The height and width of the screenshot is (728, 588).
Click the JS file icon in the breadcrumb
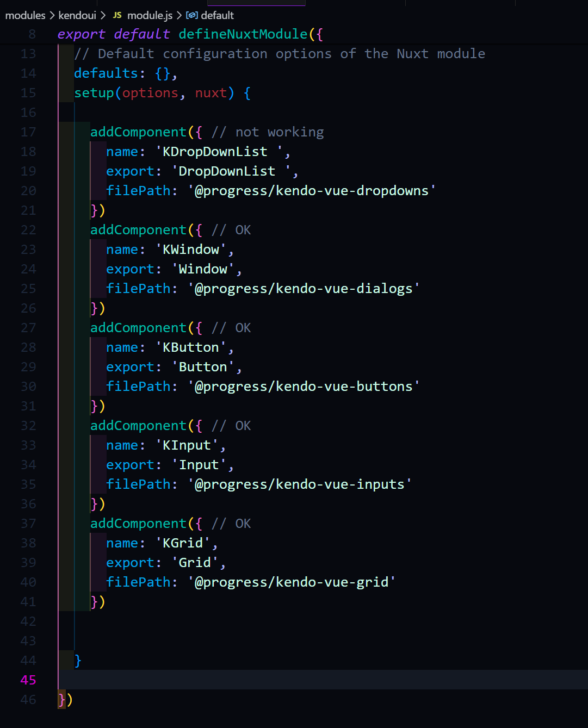click(117, 15)
